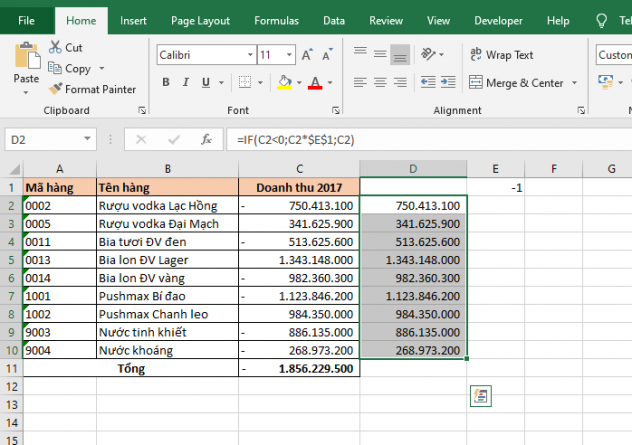Click the Insert Function fx icon
The image size is (632, 445).
(206, 140)
